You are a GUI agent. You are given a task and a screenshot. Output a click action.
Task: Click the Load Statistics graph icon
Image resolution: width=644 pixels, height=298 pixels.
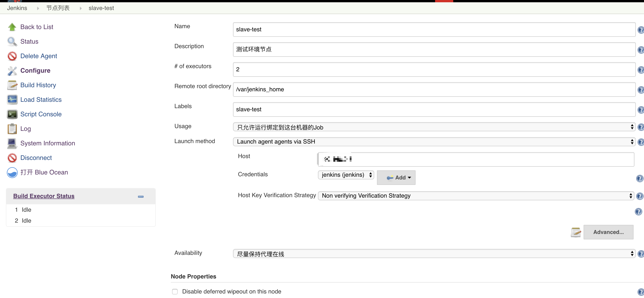click(x=12, y=100)
